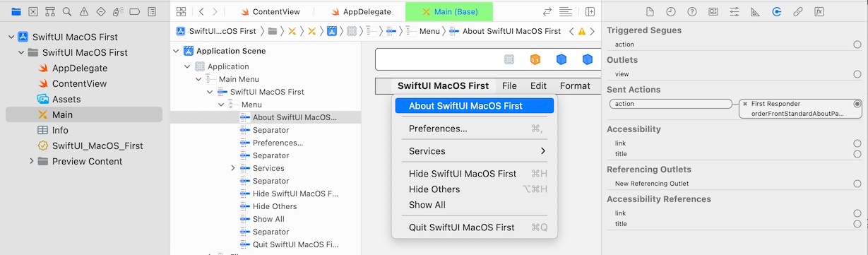868x255 pixels.
Task: Open the Source Control navigator icon
Action: [32, 12]
